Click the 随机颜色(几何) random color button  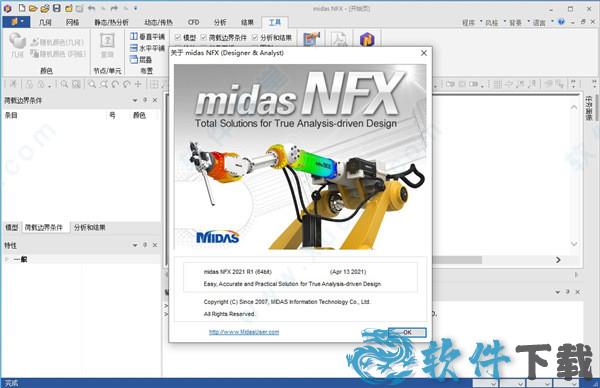57,42
